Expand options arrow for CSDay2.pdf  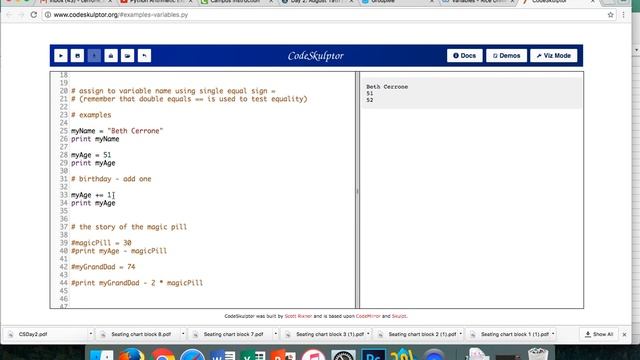[x=91, y=334]
